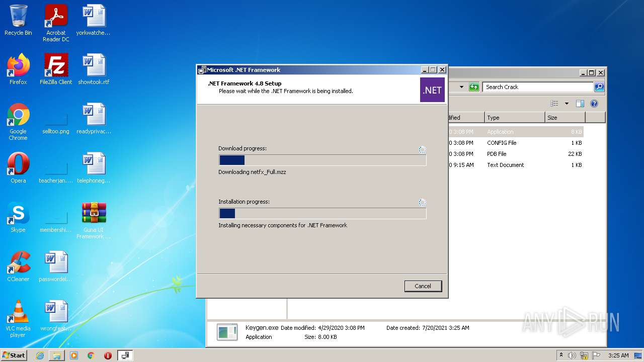Open Firefox desktop shortcut
Image resolution: width=644 pixels, height=362 pixels.
18,69
